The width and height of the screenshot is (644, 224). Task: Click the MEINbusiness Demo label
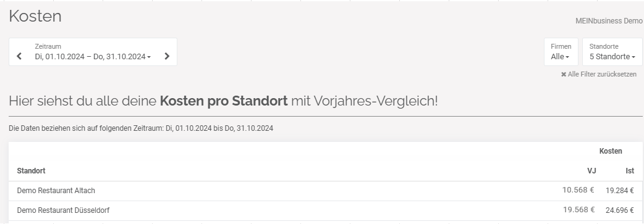coord(609,21)
